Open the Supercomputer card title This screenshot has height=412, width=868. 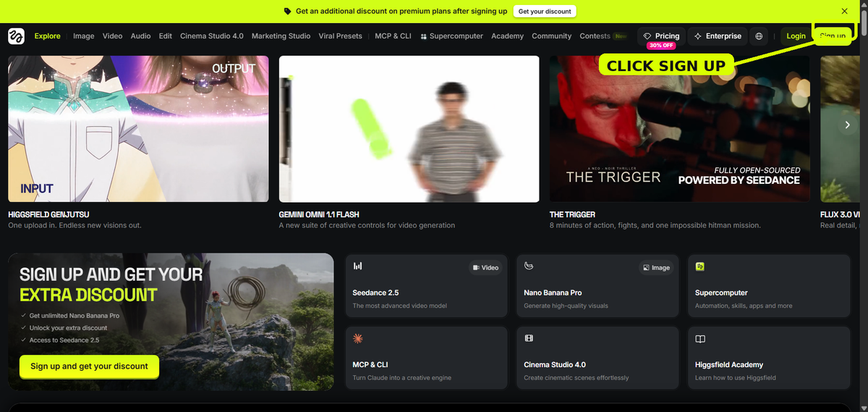tap(721, 293)
